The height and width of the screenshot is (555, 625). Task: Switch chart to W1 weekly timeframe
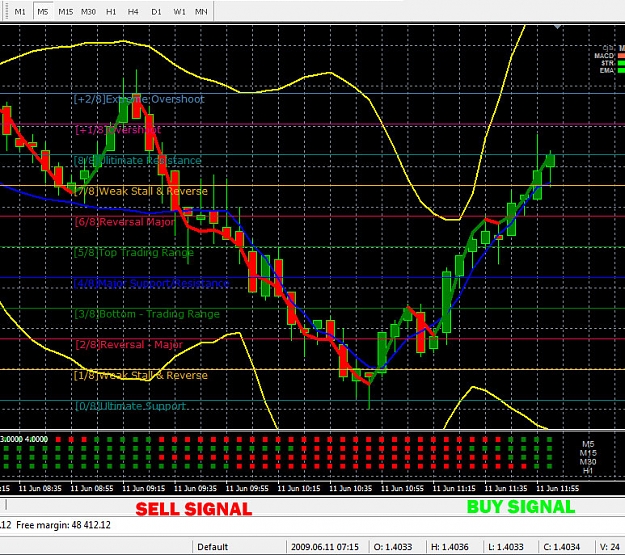point(179,12)
